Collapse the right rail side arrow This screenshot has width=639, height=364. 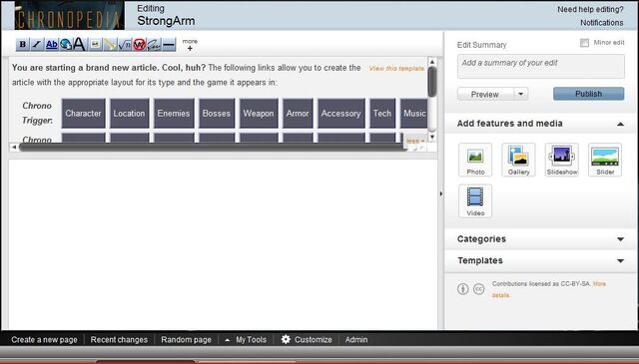click(x=441, y=193)
